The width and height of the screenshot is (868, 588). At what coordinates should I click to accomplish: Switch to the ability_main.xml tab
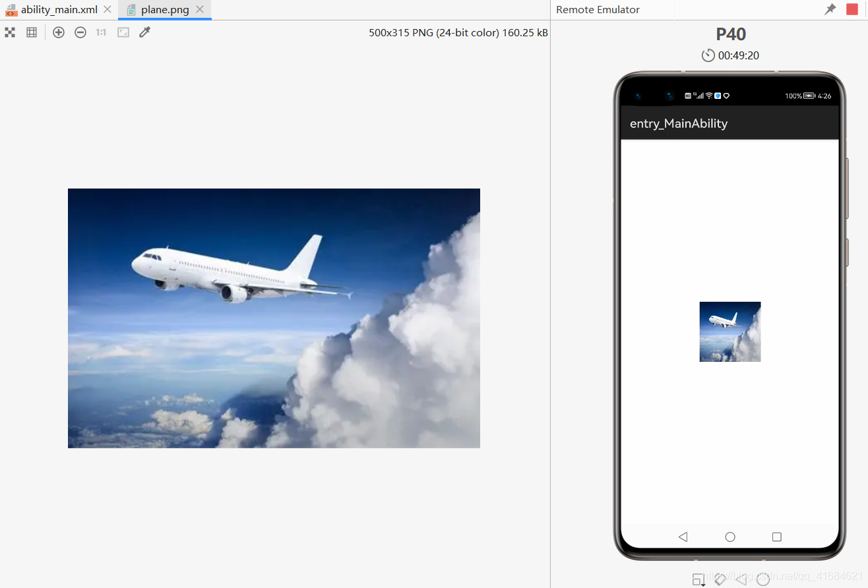click(59, 10)
